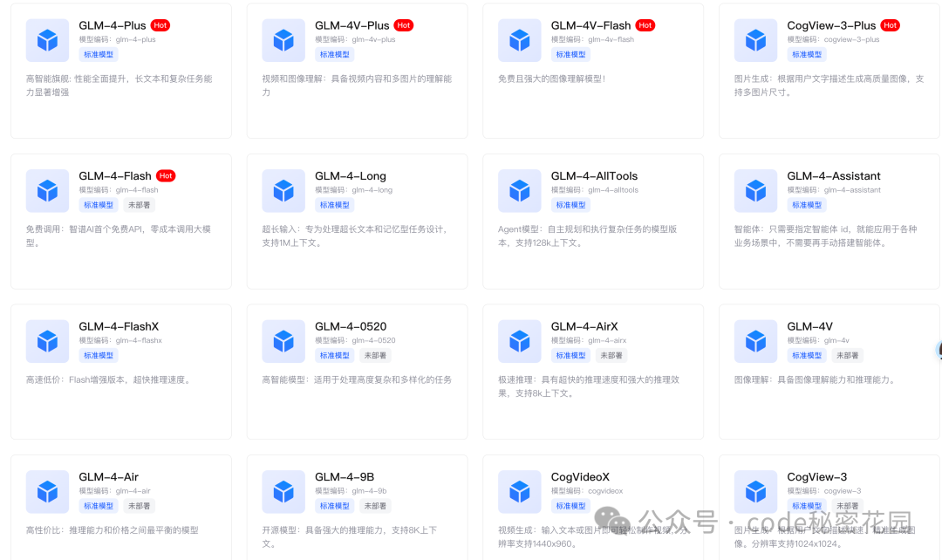Click description starting with 超长输入
This screenshot has width=942, height=560.
(355, 236)
